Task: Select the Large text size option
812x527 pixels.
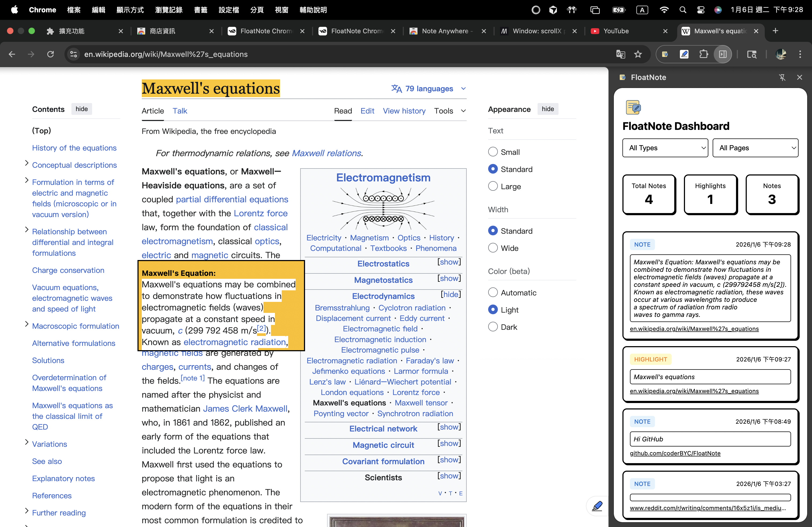Action: pyautogui.click(x=493, y=186)
